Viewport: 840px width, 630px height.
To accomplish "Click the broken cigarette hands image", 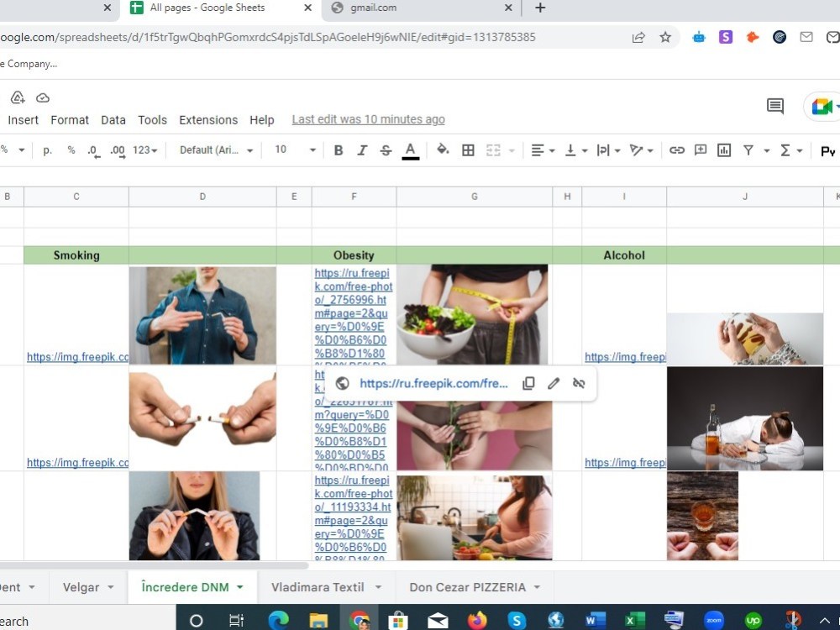I will pyautogui.click(x=202, y=411).
